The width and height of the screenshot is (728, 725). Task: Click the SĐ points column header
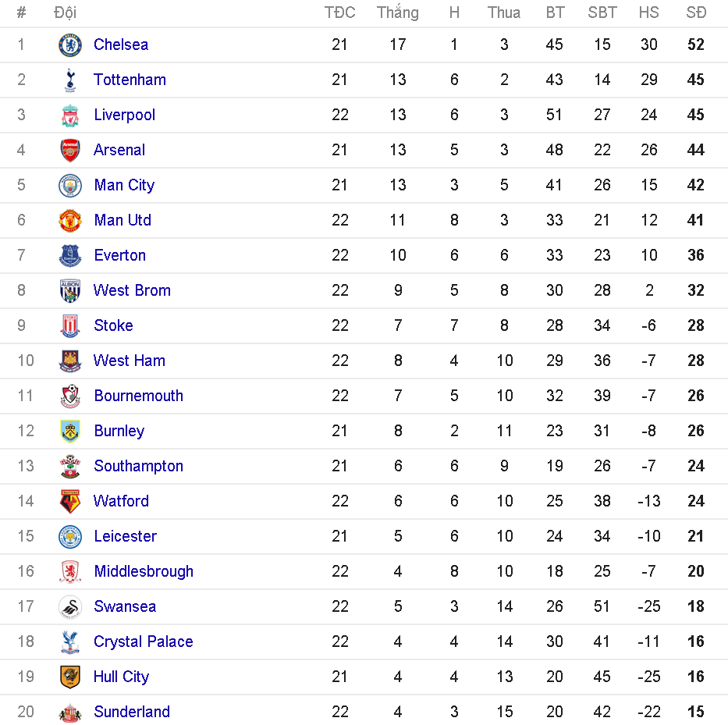696,12
